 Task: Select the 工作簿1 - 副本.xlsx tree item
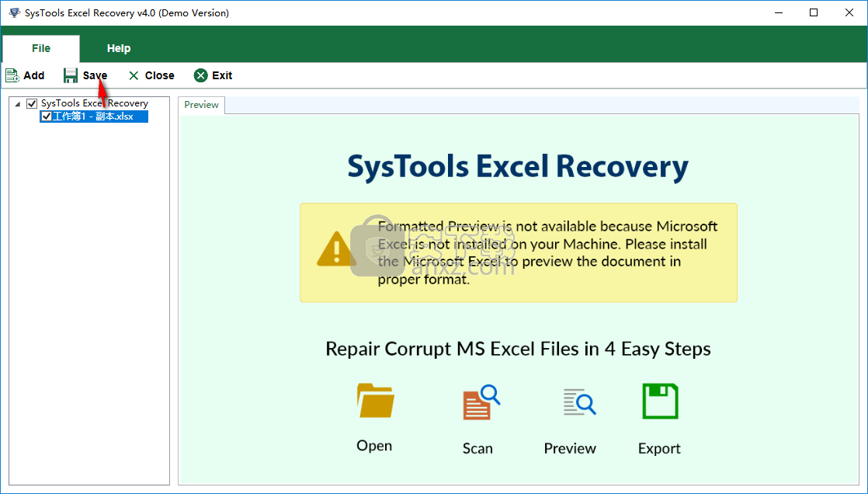click(94, 117)
